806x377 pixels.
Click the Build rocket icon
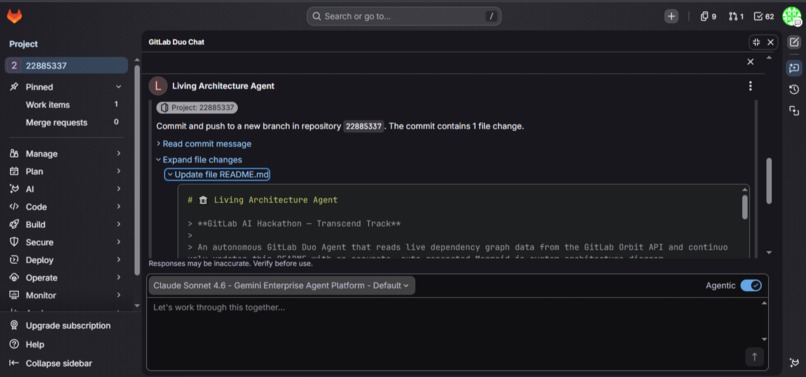[14, 224]
